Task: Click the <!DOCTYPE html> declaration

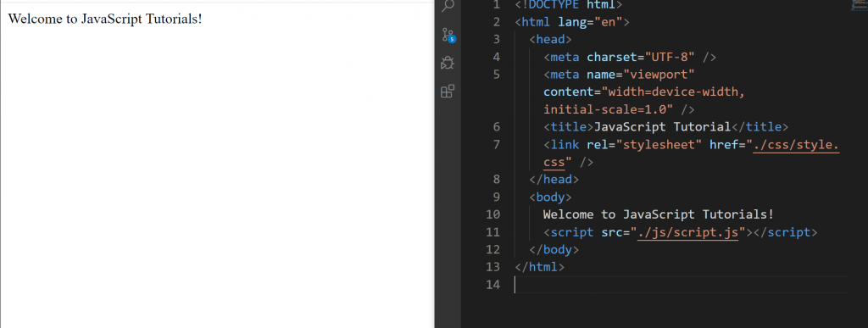Action: point(569,5)
